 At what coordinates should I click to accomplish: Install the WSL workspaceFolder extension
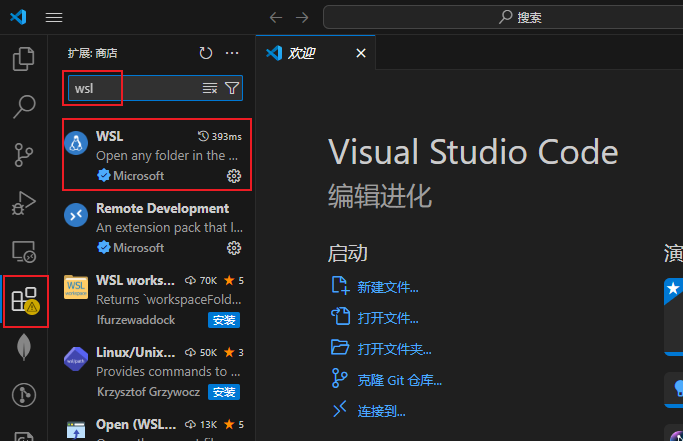(224, 320)
